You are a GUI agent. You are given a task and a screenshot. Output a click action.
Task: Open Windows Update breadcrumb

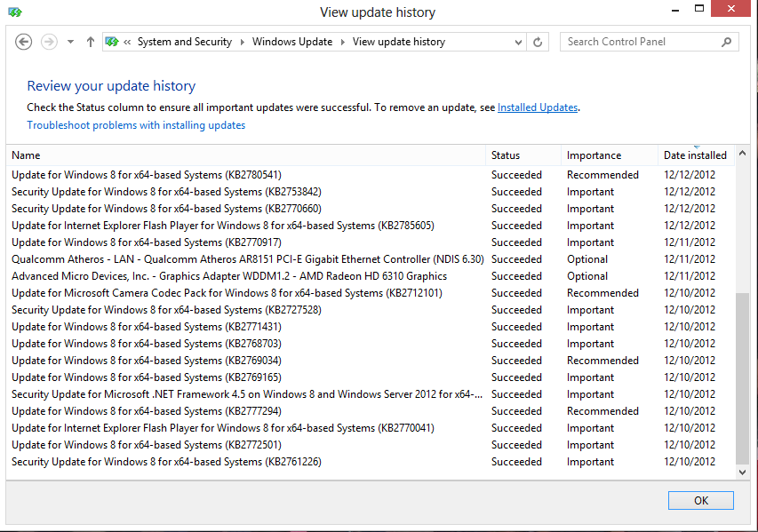coord(292,42)
